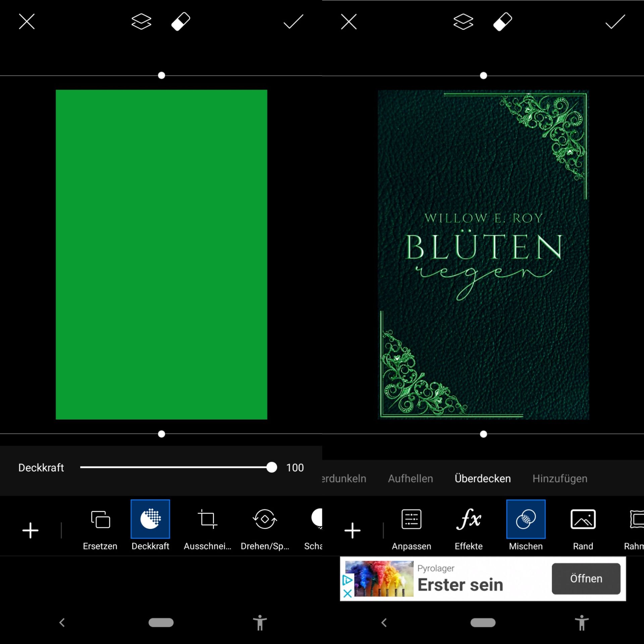Screen dimensions: 644x644
Task: Tap plus add button in left screen
Action: click(x=30, y=530)
